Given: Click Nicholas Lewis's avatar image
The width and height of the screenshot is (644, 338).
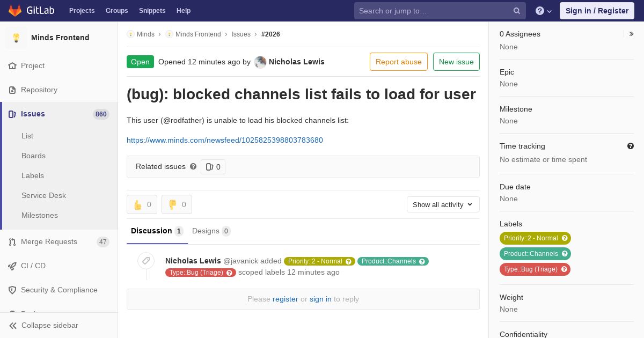Looking at the screenshot, I should (260, 62).
